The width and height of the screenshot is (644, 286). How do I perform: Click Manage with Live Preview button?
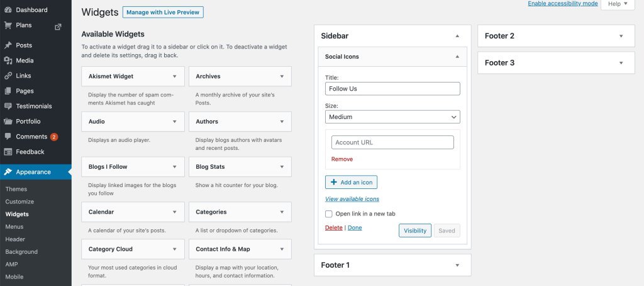coord(163,13)
